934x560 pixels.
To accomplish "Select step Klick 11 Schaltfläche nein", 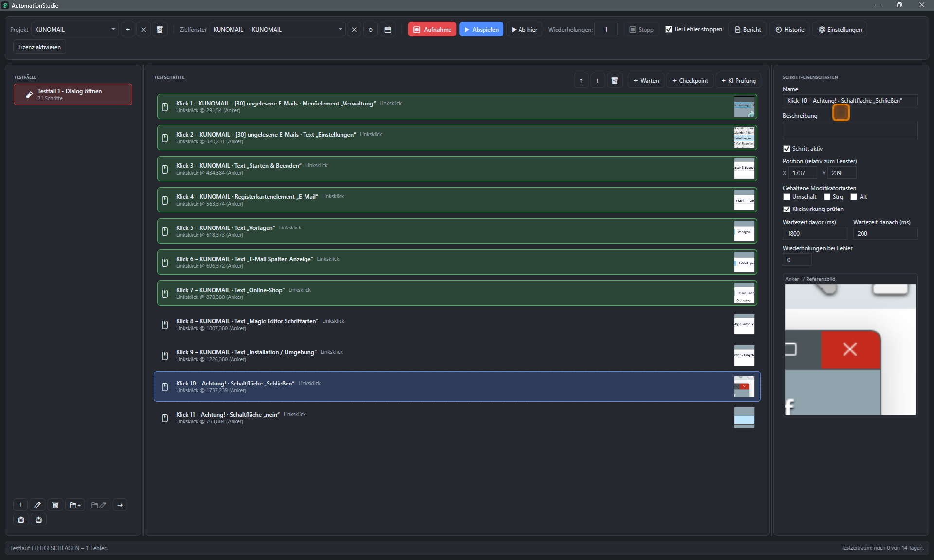I will 457,418.
